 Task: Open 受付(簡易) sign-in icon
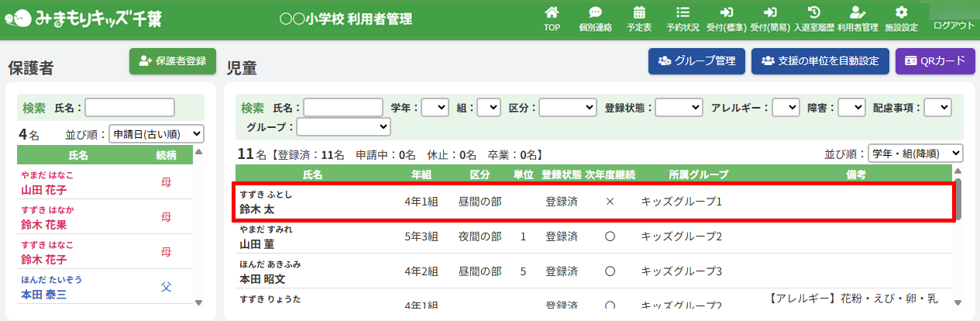770,13
